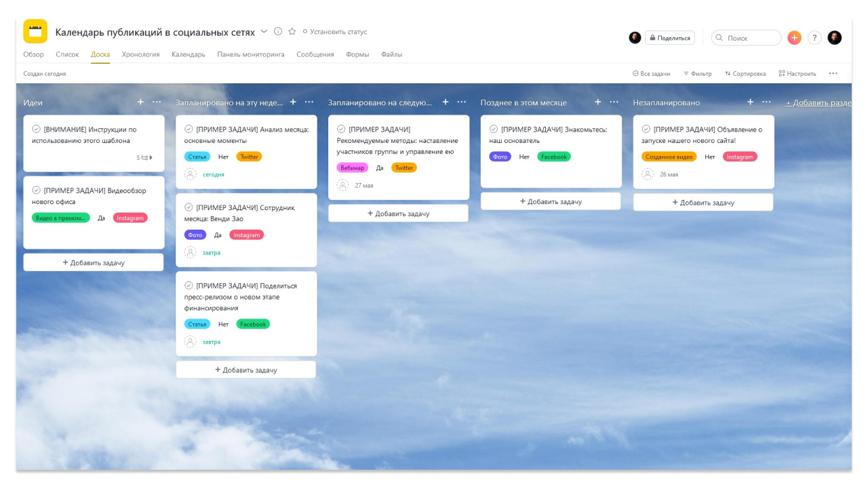Mark Видеообзор нового офиса task complete
The image size is (868, 488).
point(37,190)
